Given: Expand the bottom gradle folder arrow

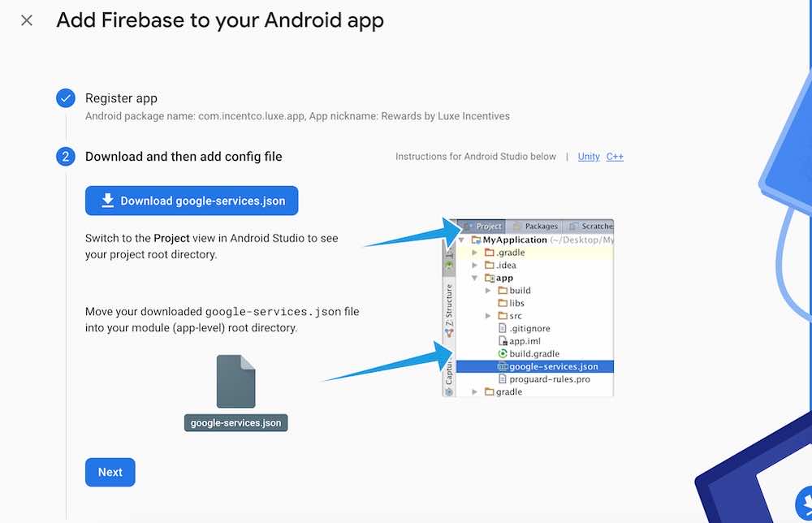Looking at the screenshot, I should pyautogui.click(x=475, y=392).
